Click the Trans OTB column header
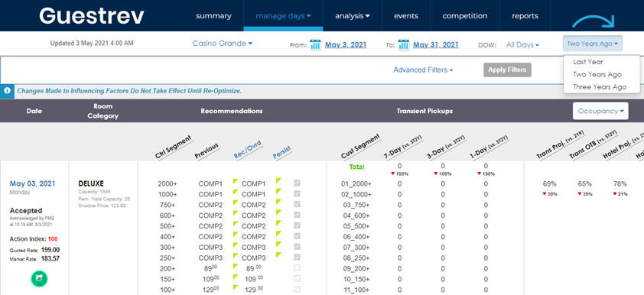The image size is (644, 295). [x=593, y=144]
